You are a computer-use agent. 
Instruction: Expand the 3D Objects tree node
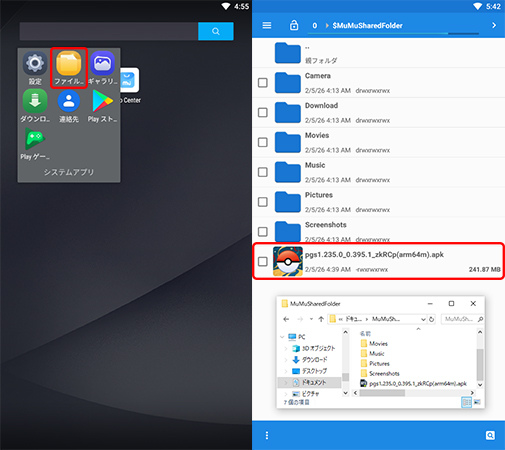pos(286,349)
